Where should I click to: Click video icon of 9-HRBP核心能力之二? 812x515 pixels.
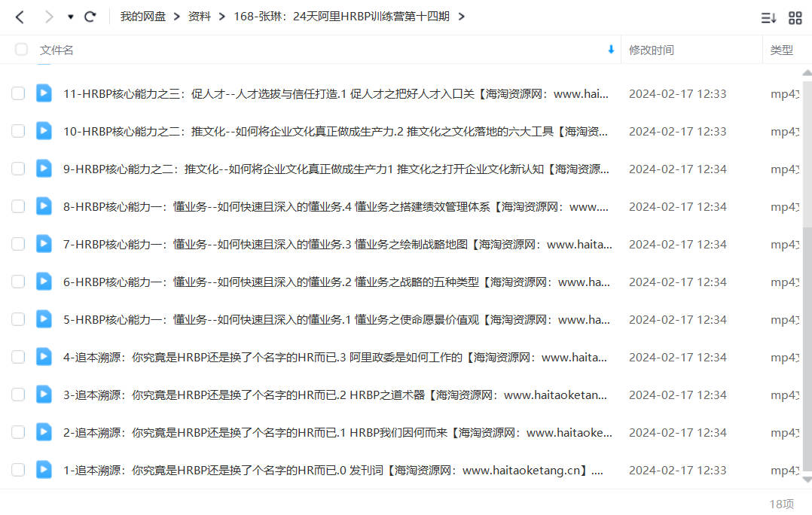pyautogui.click(x=44, y=169)
